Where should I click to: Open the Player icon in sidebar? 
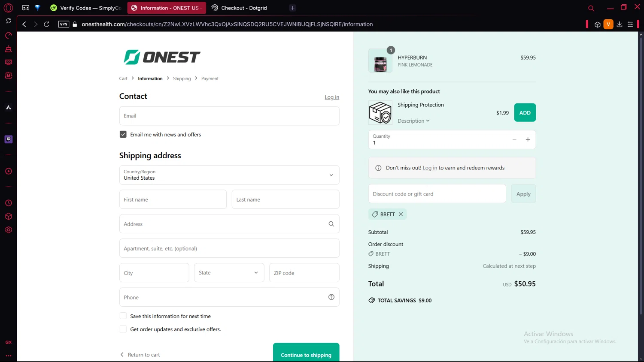[8, 171]
